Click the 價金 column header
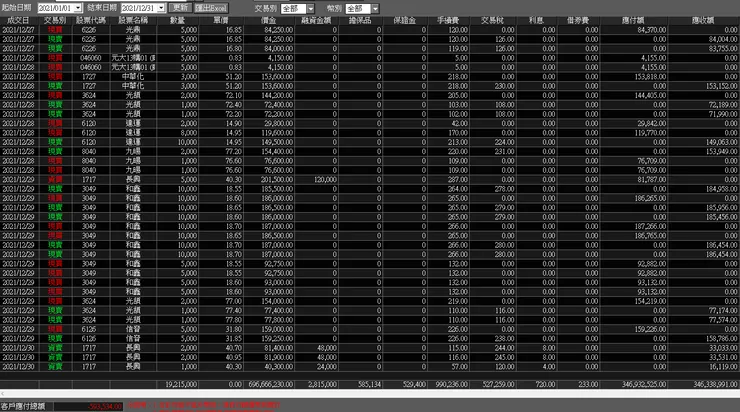740x412 pixels. pos(269,20)
